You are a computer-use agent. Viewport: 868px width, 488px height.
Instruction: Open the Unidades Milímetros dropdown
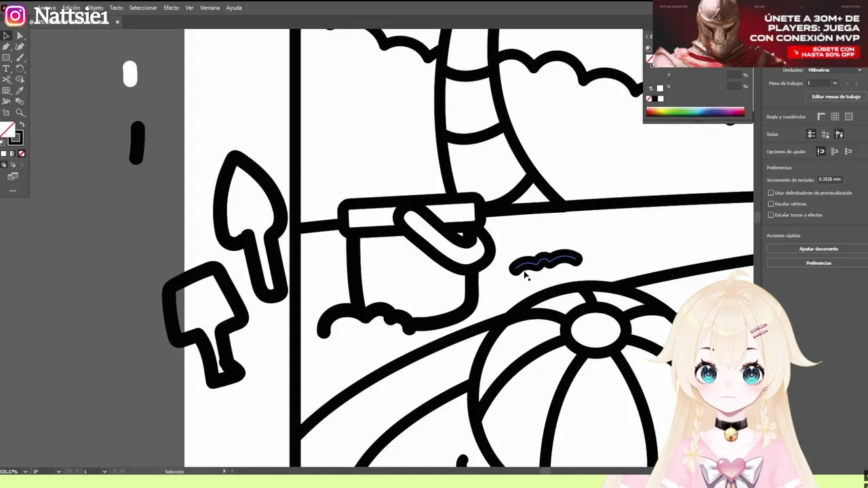tap(833, 70)
